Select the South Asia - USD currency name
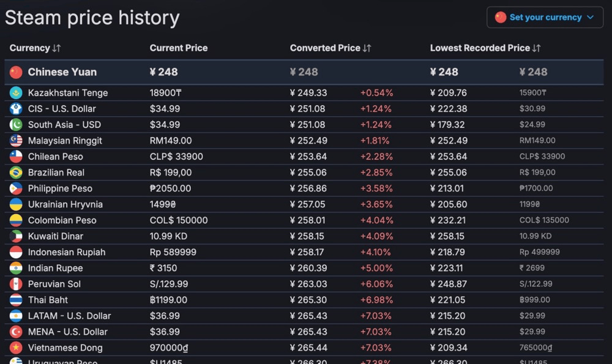This screenshot has height=364, width=612. [64, 125]
